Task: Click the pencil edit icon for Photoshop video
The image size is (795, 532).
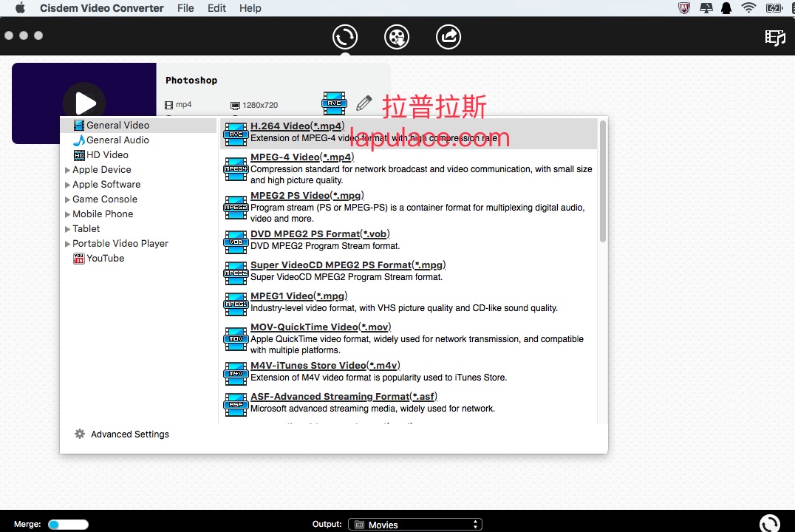Action: [x=364, y=103]
